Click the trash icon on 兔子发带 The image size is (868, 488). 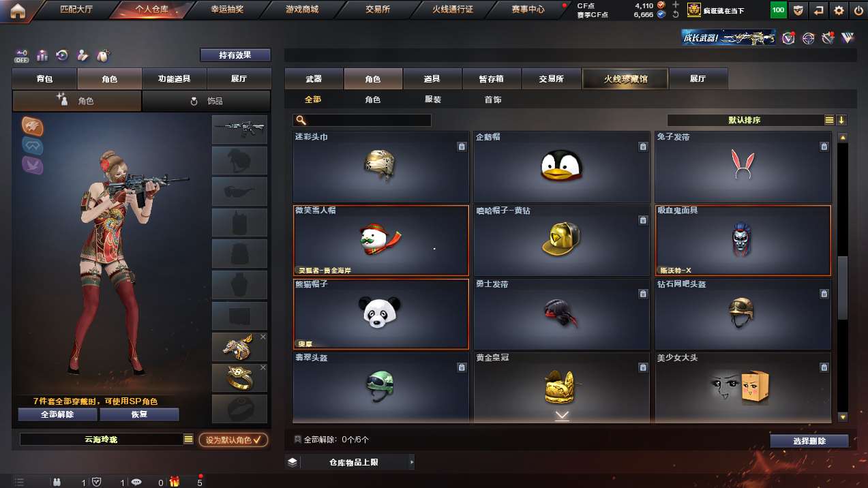coord(824,147)
